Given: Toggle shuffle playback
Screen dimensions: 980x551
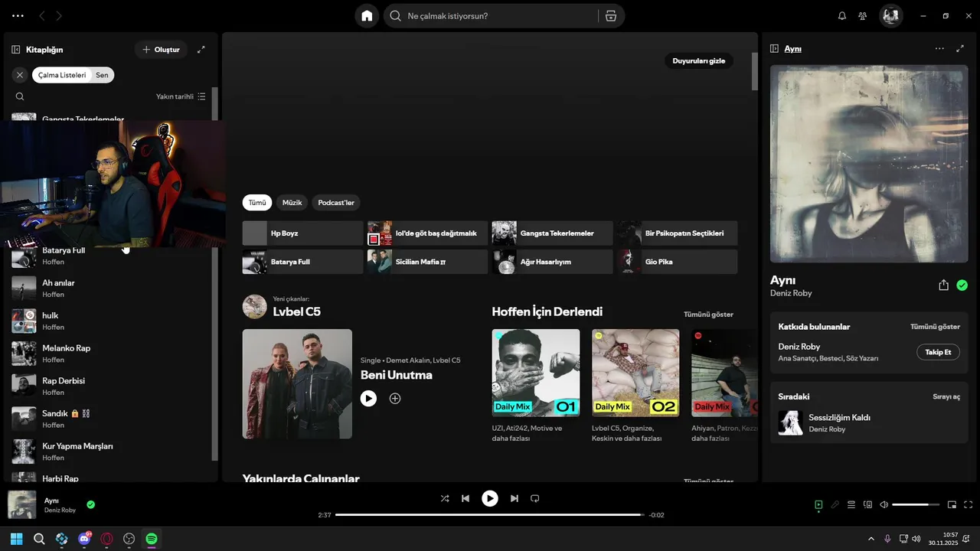Looking at the screenshot, I should click(445, 499).
